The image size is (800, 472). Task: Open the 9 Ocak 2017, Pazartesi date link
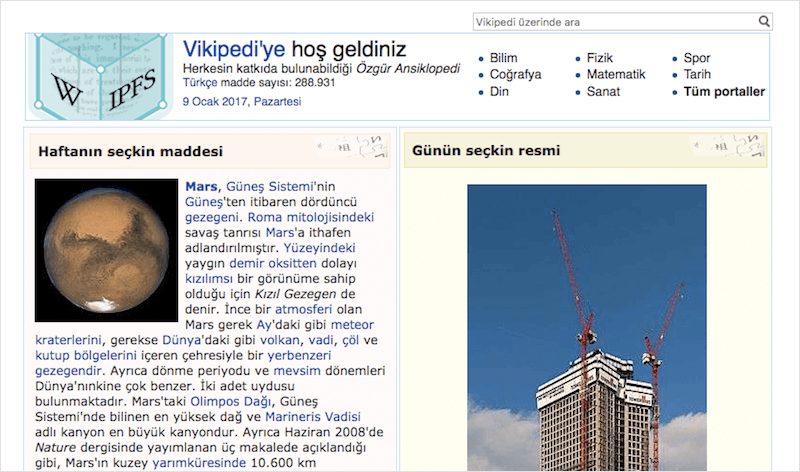[x=242, y=102]
